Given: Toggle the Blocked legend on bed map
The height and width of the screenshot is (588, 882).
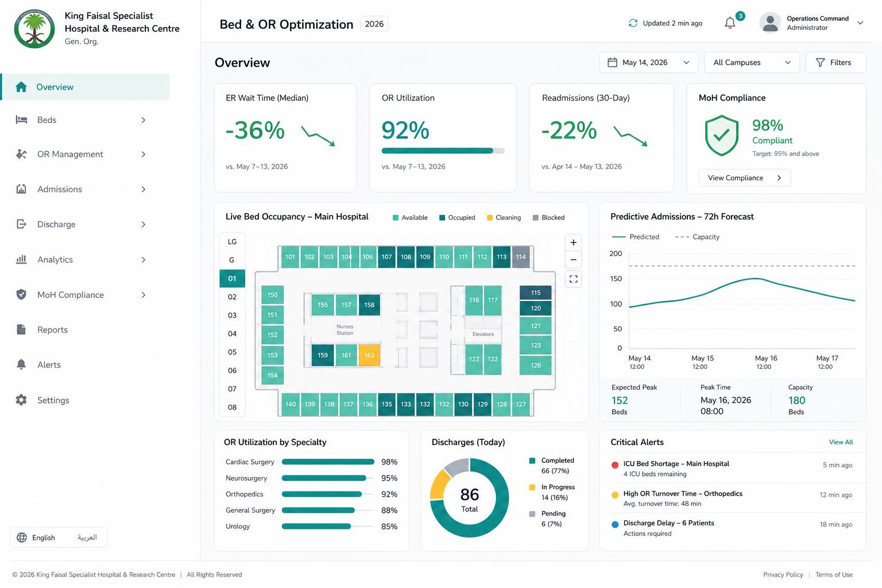Looking at the screenshot, I should (548, 218).
